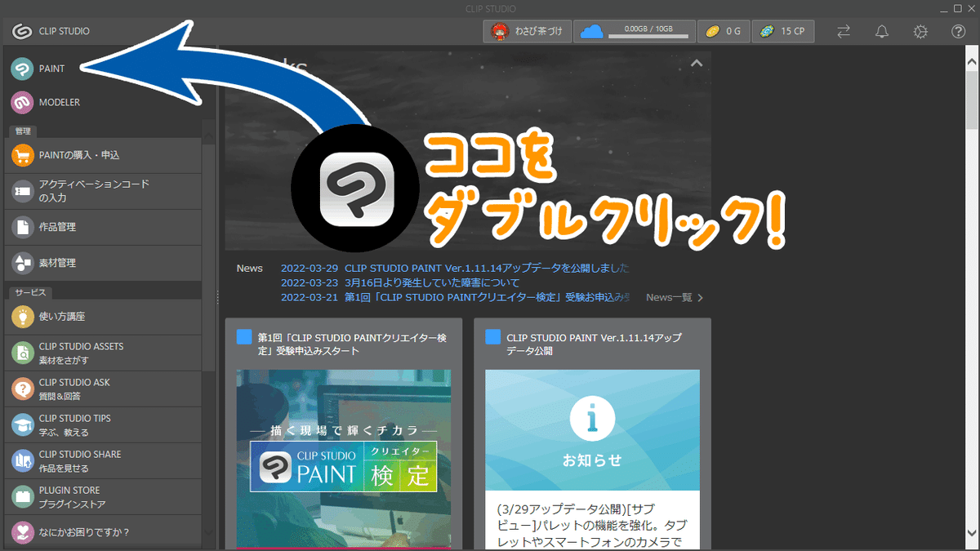Image resolution: width=980 pixels, height=551 pixels.
Task: Open the 使い方講座 lightbulb icon
Action: click(22, 317)
